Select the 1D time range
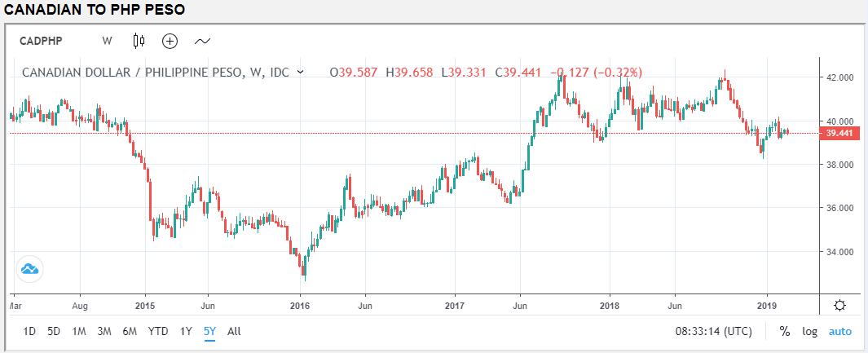The width and height of the screenshot is (868, 353). point(29,332)
